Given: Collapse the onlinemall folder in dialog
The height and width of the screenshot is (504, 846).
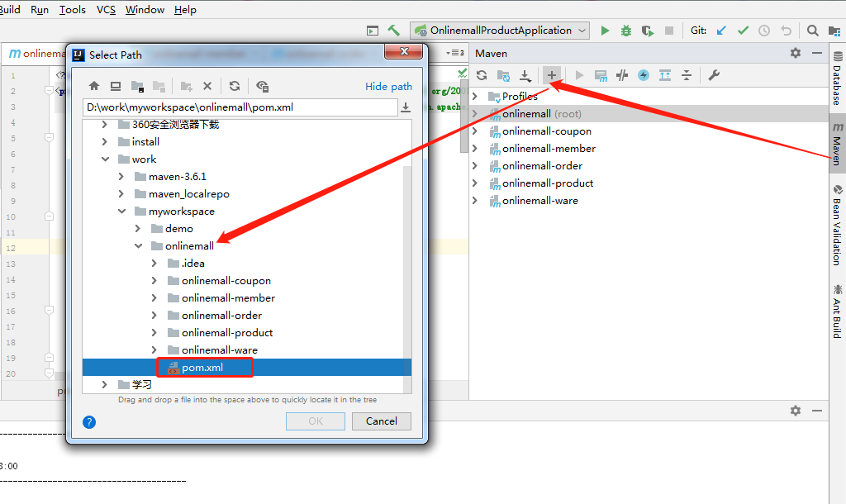Looking at the screenshot, I should pyautogui.click(x=139, y=246).
